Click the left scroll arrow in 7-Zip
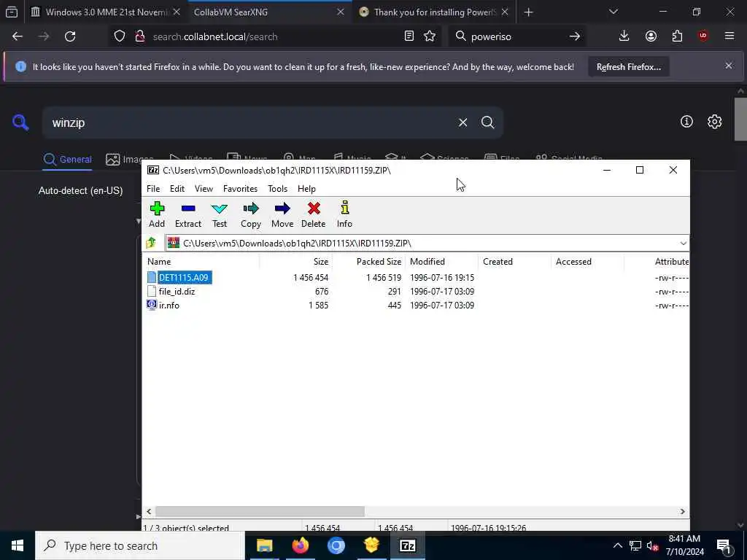This screenshot has width=747, height=560. (x=149, y=511)
